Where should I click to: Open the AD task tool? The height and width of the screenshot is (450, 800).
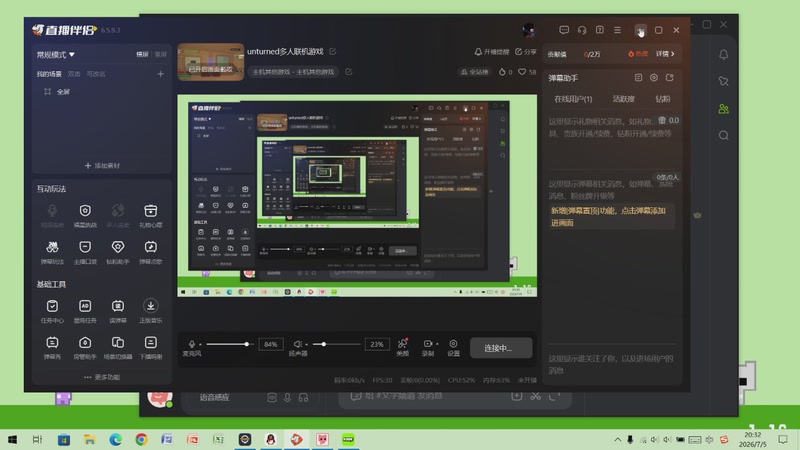click(85, 311)
